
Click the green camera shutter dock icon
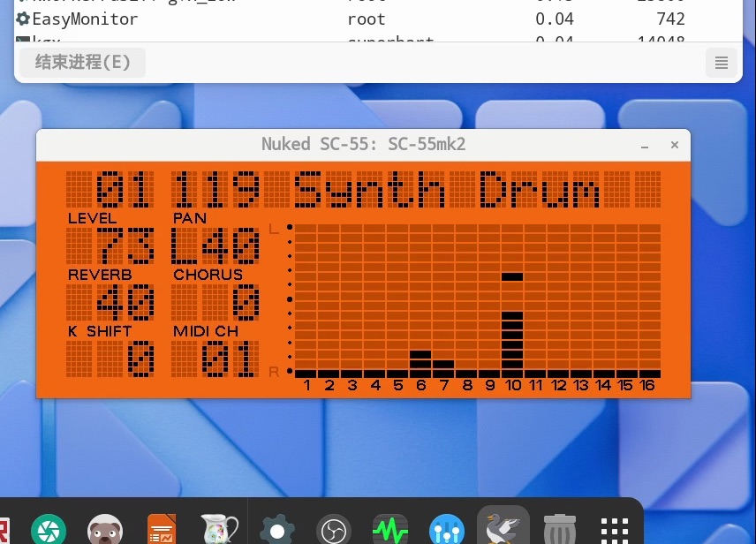[49, 530]
